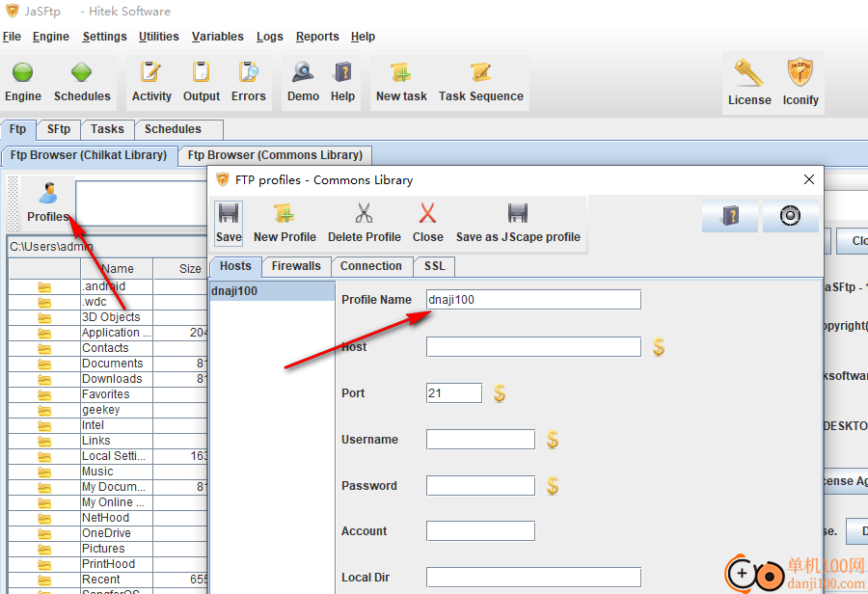
Task: Open the Reports menu
Action: tap(317, 37)
